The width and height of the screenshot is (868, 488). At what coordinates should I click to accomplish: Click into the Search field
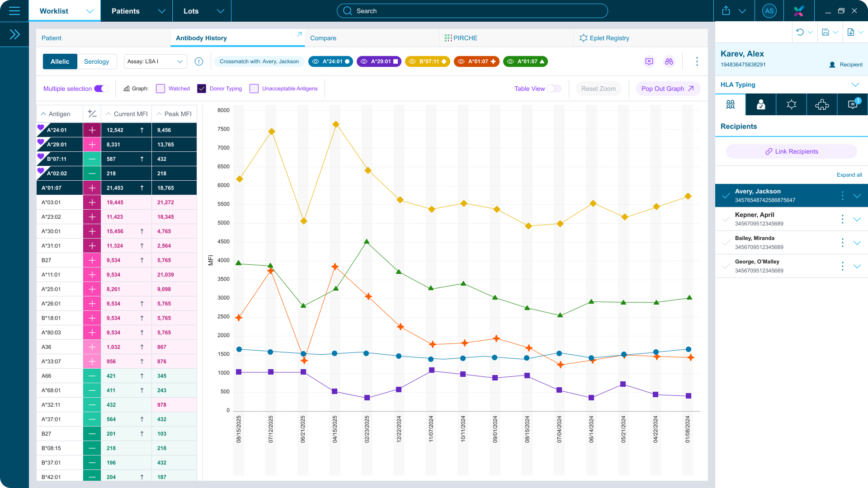click(x=472, y=11)
